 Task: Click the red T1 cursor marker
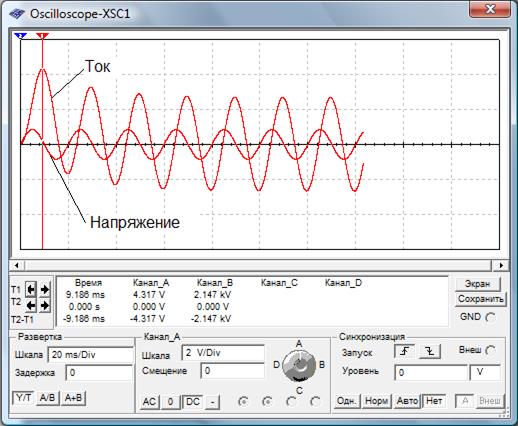point(42,35)
